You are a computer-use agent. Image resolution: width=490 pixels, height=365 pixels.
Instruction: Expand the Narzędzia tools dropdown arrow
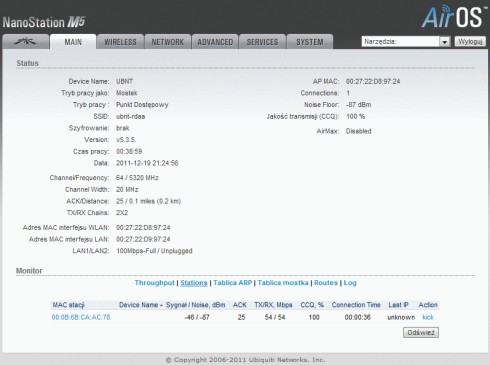click(444, 42)
